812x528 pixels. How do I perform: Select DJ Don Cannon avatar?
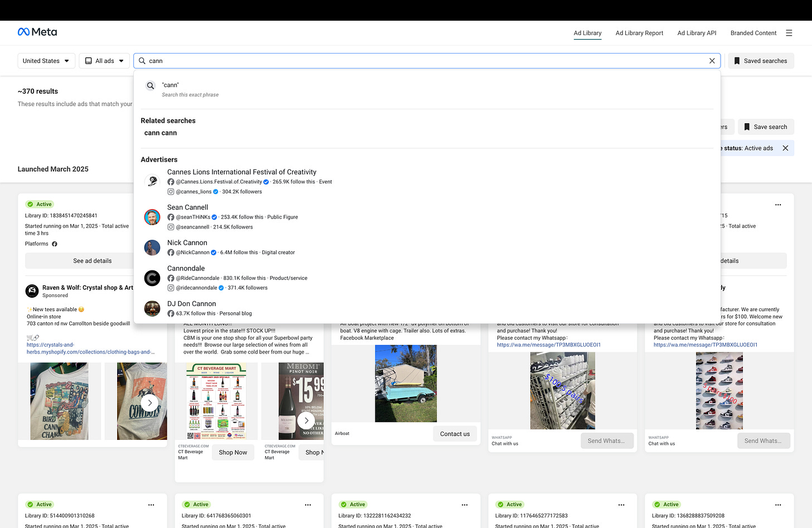[x=152, y=308]
